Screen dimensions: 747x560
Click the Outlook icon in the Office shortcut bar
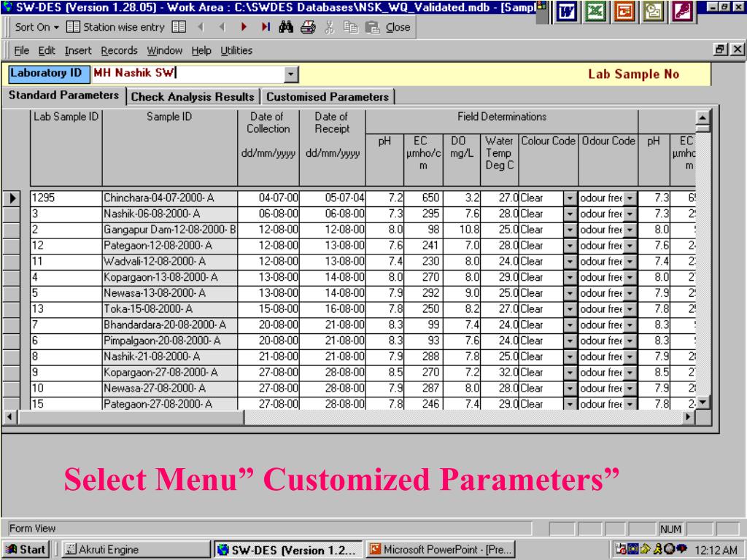(x=653, y=12)
